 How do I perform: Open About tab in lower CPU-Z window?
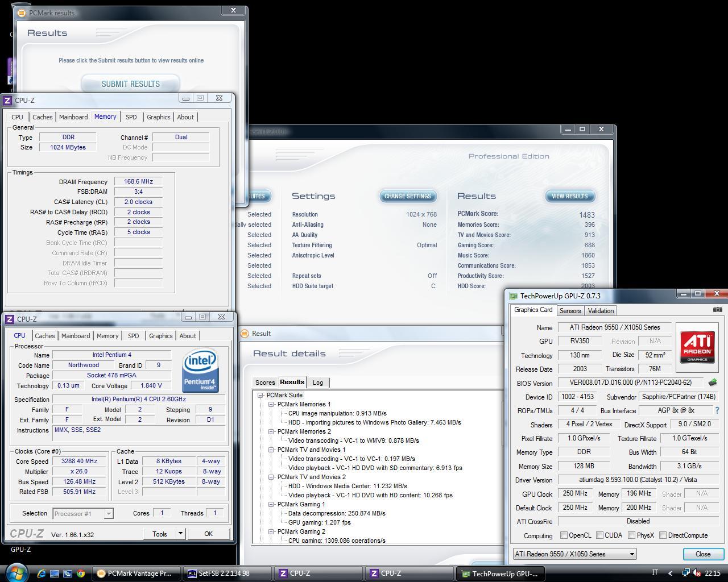(188, 336)
